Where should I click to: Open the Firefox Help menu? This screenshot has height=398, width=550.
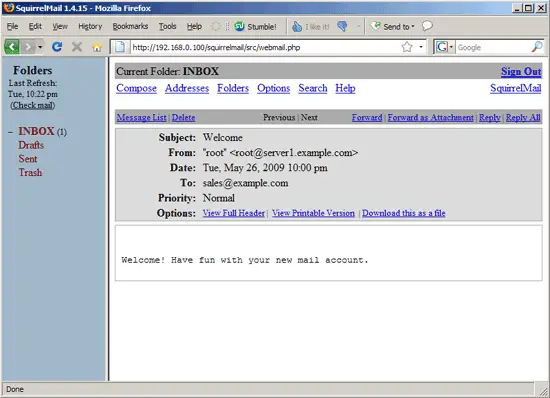pos(194,26)
